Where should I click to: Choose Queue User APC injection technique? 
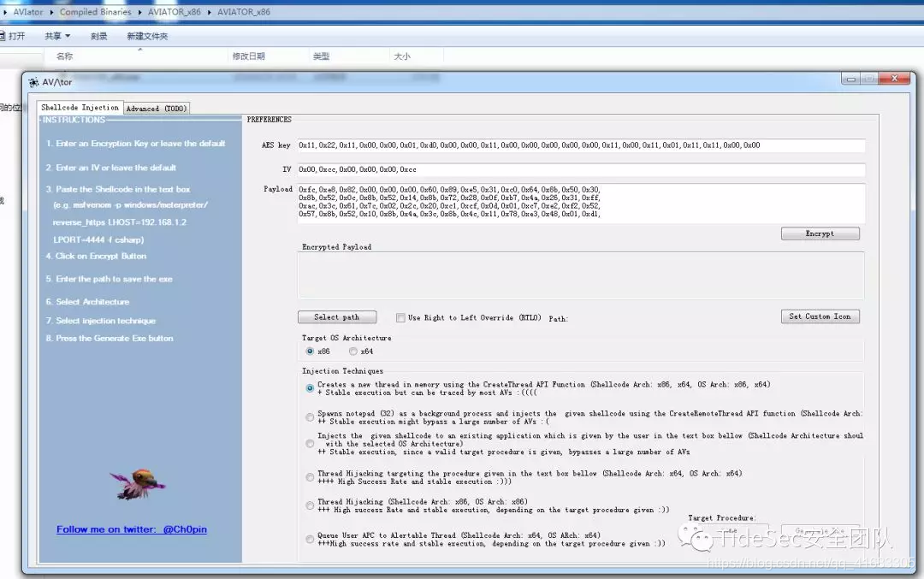tap(310, 540)
